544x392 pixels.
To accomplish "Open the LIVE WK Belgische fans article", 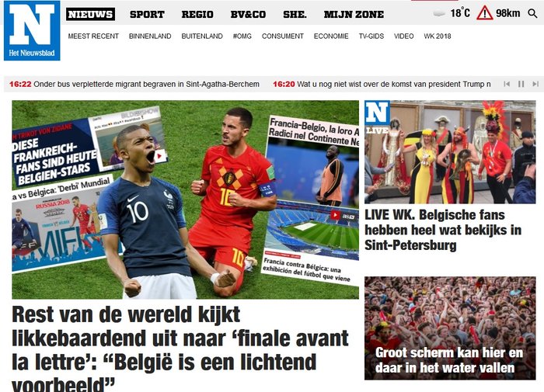I will tap(443, 230).
